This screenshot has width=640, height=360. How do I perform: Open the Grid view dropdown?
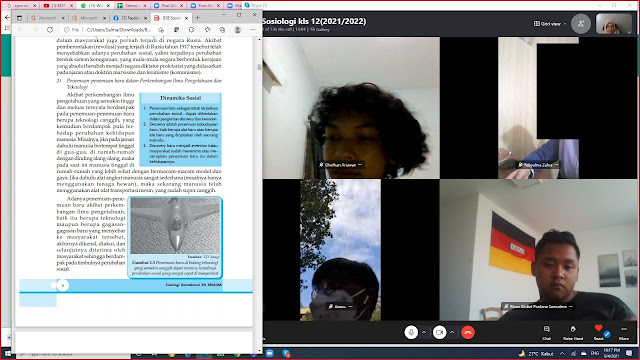coord(550,24)
